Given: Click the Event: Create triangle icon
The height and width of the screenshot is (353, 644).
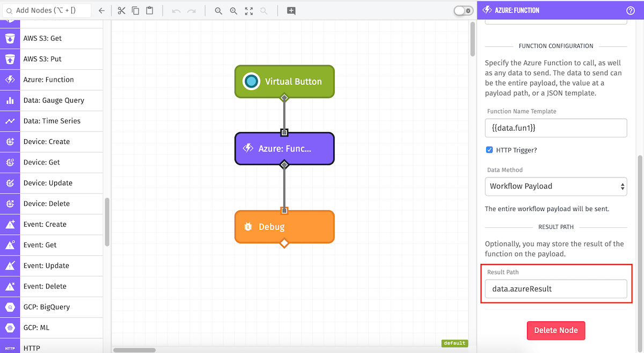Looking at the screenshot, I should click(x=10, y=225).
